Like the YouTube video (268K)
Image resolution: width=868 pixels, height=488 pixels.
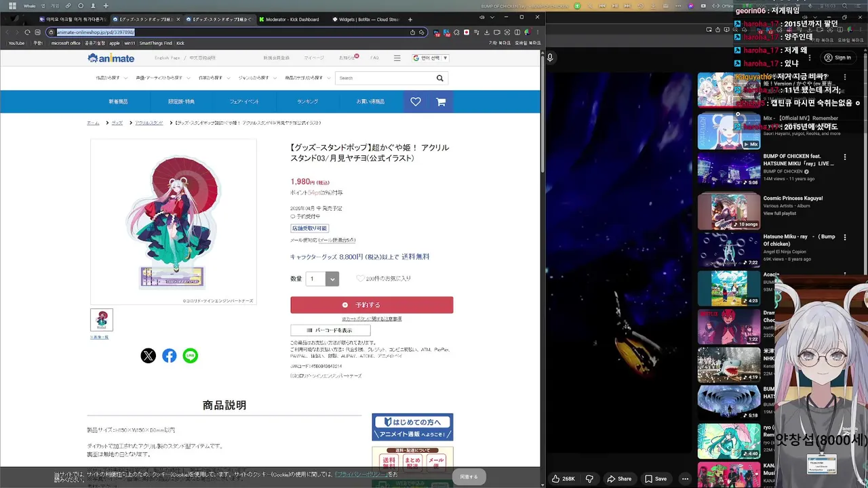point(564,479)
